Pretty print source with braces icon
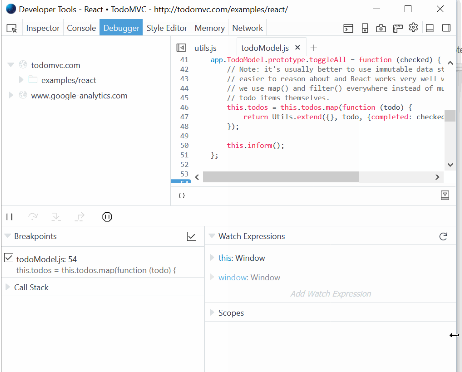 [x=182, y=196]
